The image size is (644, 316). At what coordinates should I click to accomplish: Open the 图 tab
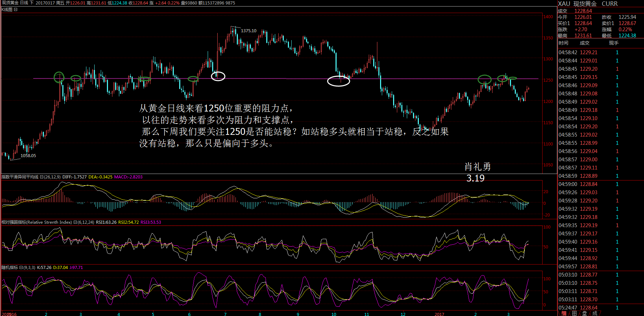click(574, 313)
